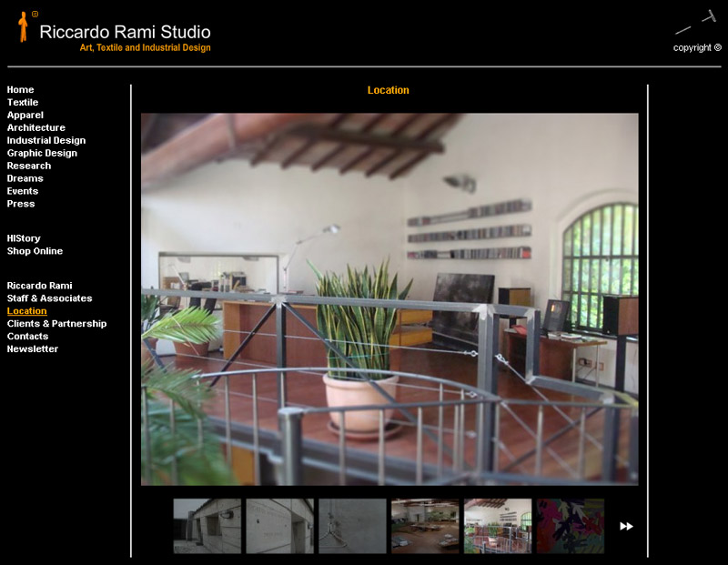Select the first building exterior thumbnail
This screenshot has height=565, width=728.
pyautogui.click(x=207, y=526)
